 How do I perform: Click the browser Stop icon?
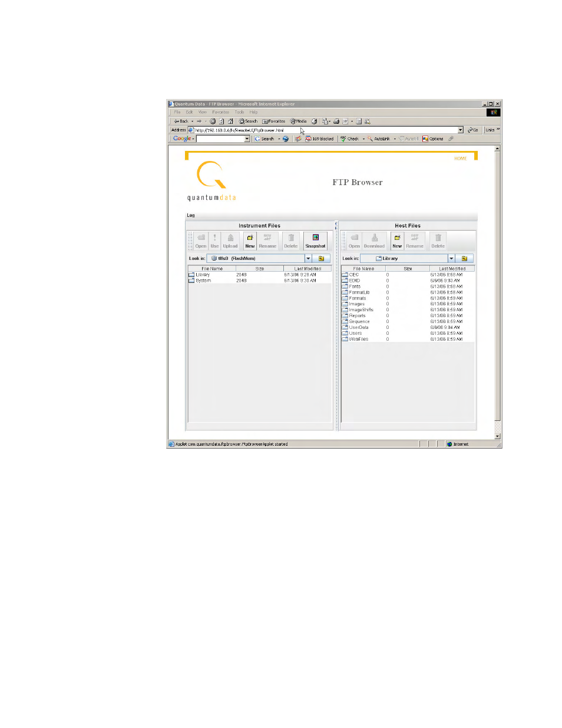213,121
